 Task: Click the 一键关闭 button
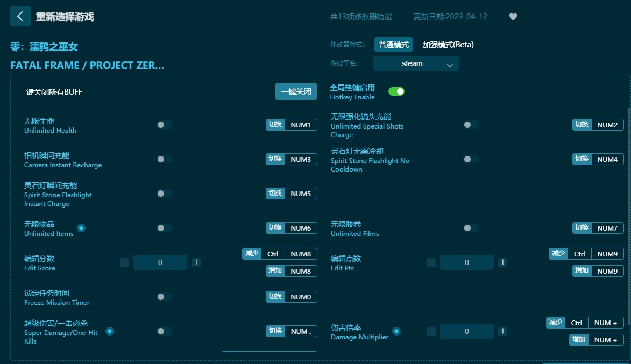click(x=296, y=91)
